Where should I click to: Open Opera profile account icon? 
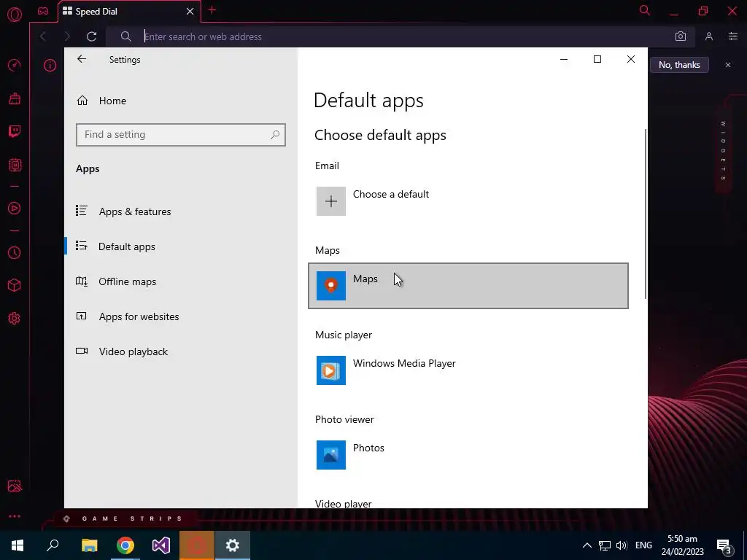[x=709, y=36]
